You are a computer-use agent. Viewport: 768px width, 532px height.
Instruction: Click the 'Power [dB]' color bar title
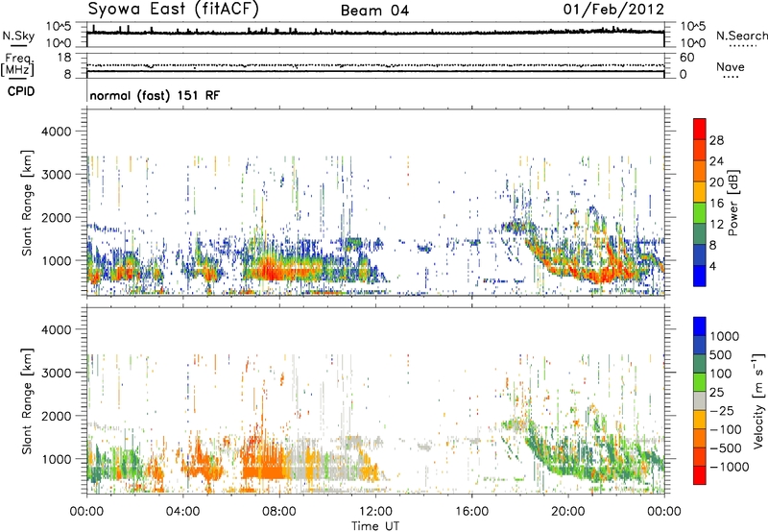click(733, 203)
